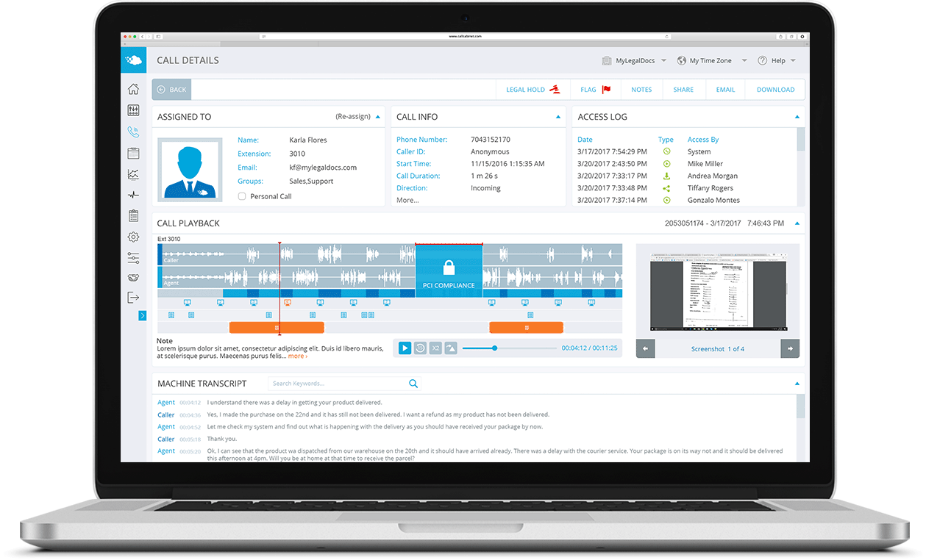Viewport: 926px width, 560px height.
Task: Check the Personal Call checkbox
Action: point(242,197)
